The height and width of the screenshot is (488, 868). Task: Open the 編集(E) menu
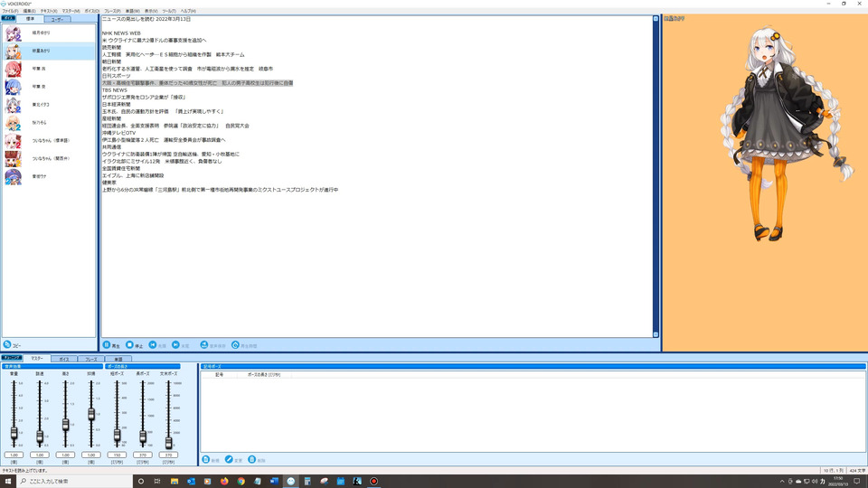click(29, 11)
